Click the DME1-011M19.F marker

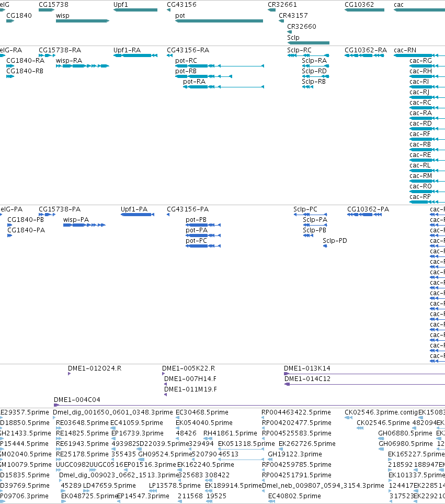[165, 395]
